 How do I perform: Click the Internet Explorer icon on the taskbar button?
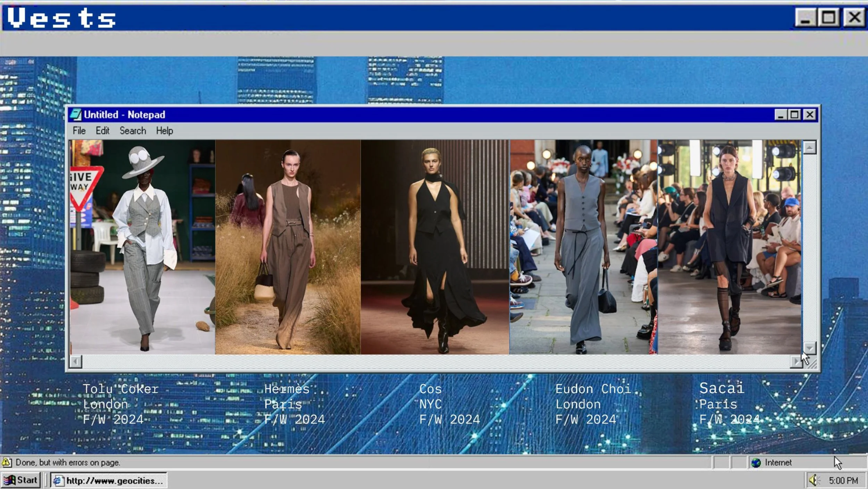point(58,481)
